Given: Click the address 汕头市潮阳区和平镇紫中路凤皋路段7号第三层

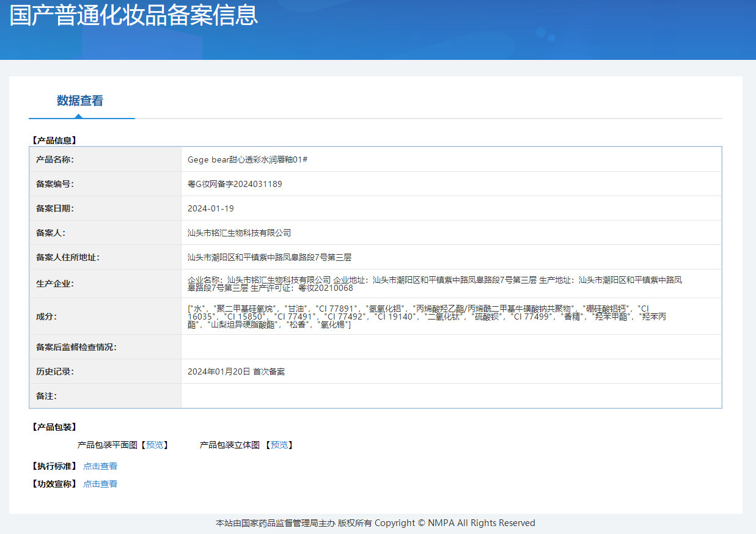Looking at the screenshot, I should (270, 257).
